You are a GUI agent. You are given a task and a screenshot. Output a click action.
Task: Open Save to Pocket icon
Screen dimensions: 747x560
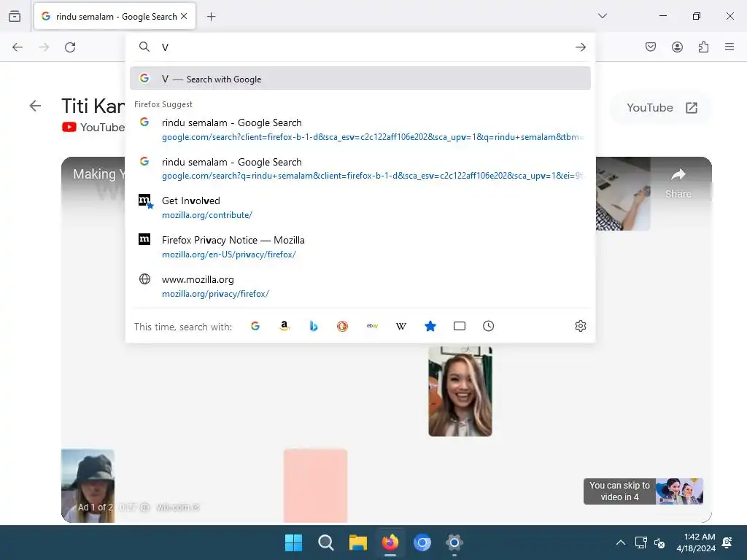[x=651, y=47]
